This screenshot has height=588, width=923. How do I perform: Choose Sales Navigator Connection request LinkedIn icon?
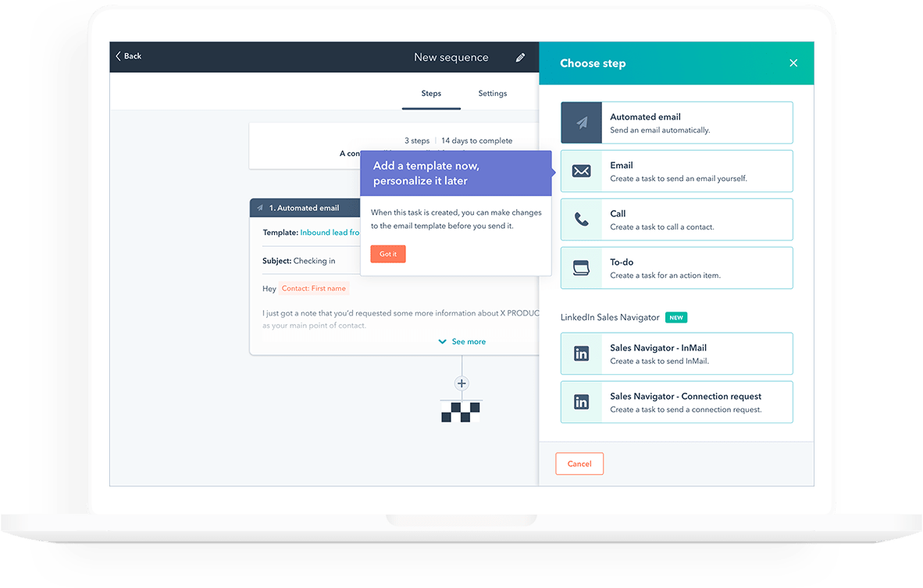582,402
